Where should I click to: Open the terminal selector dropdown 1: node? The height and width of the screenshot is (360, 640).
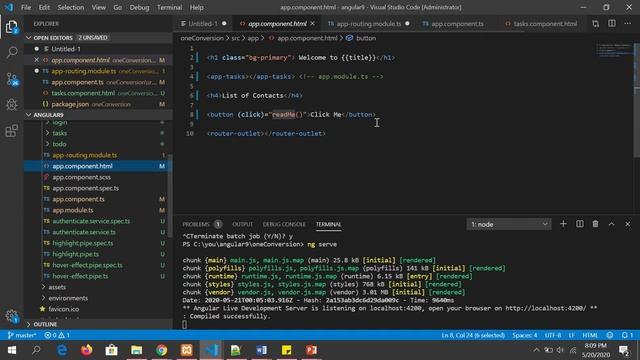pyautogui.click(x=509, y=224)
